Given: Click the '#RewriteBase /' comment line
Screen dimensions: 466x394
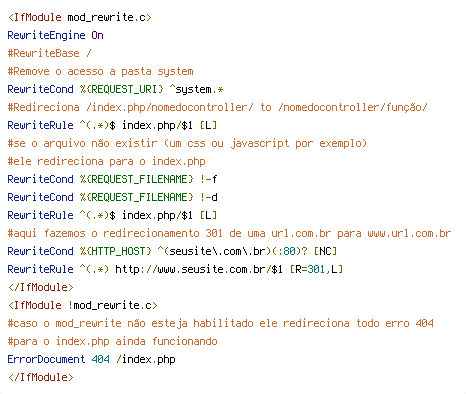Looking at the screenshot, I should click(x=49, y=53).
